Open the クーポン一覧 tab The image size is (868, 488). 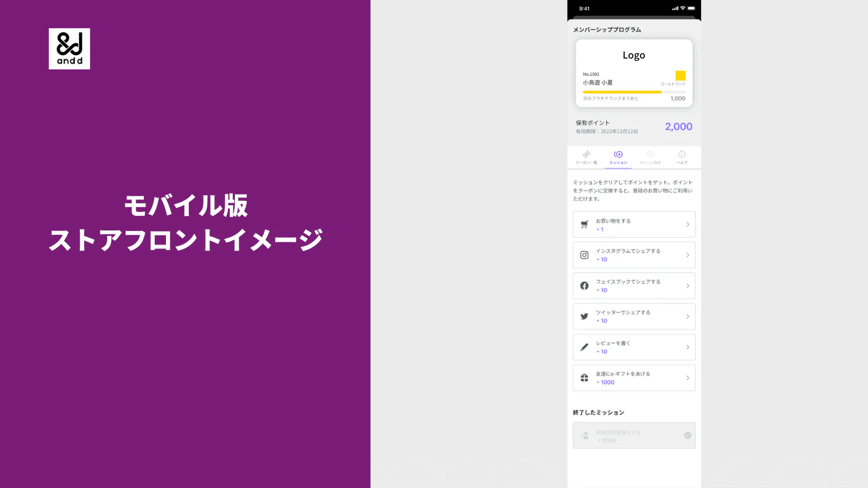(586, 158)
